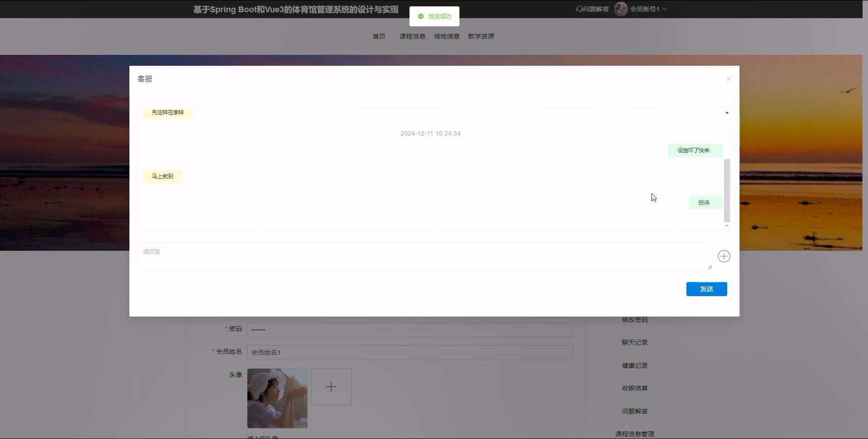
Task: Click the chat scrollbar down arrow
Action: 727,226
